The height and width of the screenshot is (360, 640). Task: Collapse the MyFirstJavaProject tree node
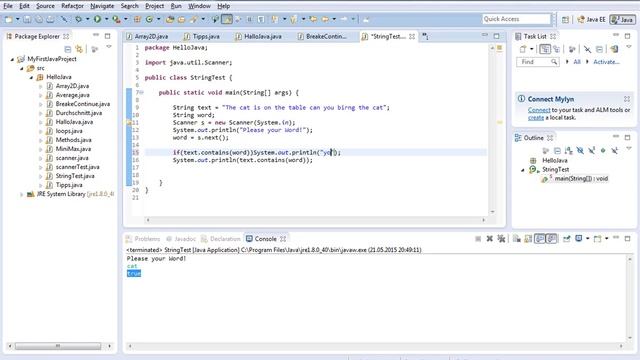12,60
